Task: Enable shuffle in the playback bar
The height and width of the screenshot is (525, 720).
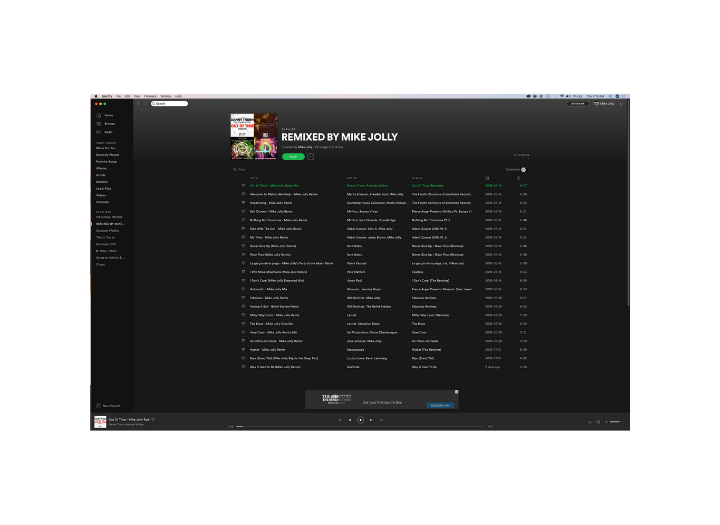Action: 339,420
